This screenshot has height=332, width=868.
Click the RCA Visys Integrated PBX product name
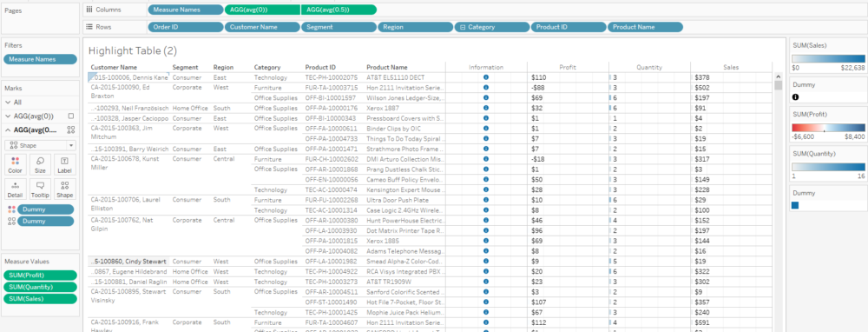click(x=404, y=271)
